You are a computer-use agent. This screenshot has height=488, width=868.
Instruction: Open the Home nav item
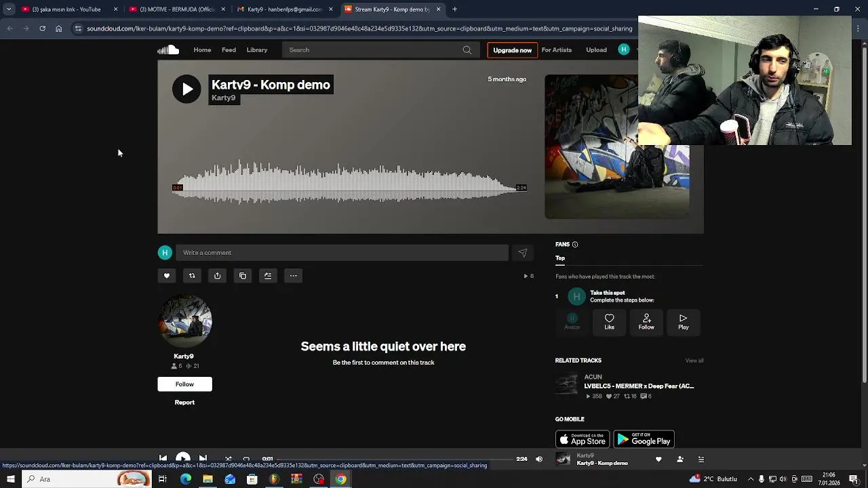(202, 49)
